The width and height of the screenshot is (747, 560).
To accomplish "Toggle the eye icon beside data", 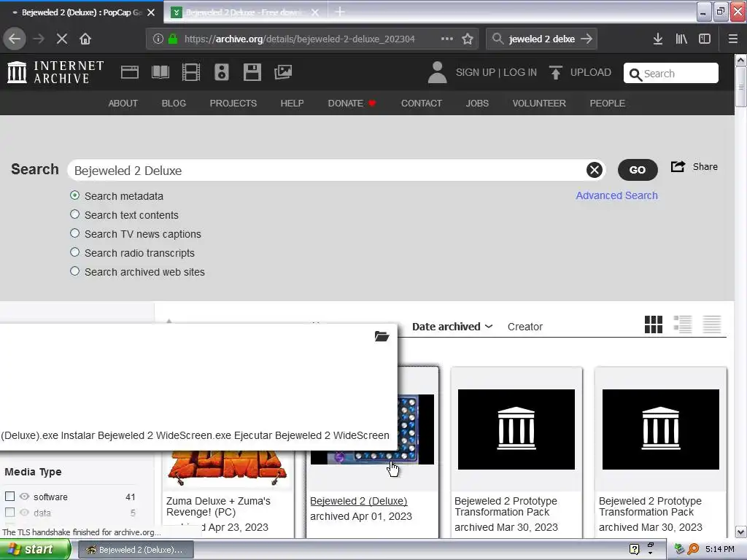I will (24, 513).
